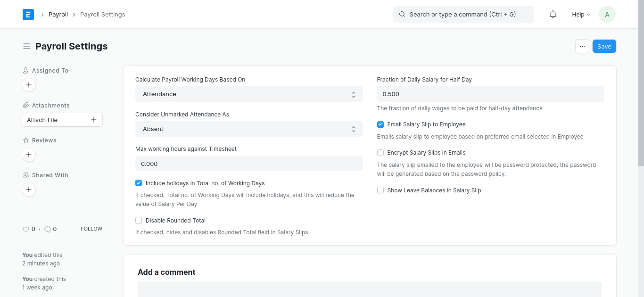The height and width of the screenshot is (297, 644).
Task: Check Show Leave Balances in Salary Slip
Action: pos(380,190)
